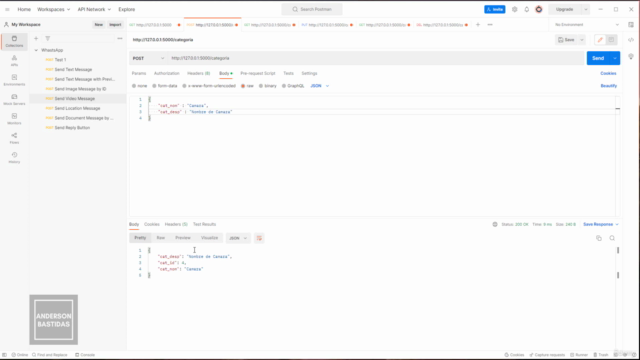
Task: Open the JSON body format dropdown
Action: click(320, 86)
